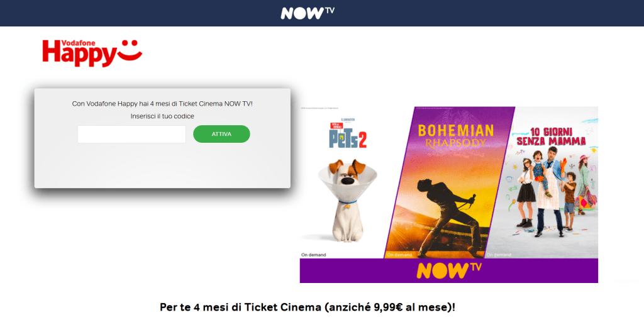The height and width of the screenshot is (322, 644).
Task: Click the dog with cone image
Action: pyautogui.click(x=345, y=201)
